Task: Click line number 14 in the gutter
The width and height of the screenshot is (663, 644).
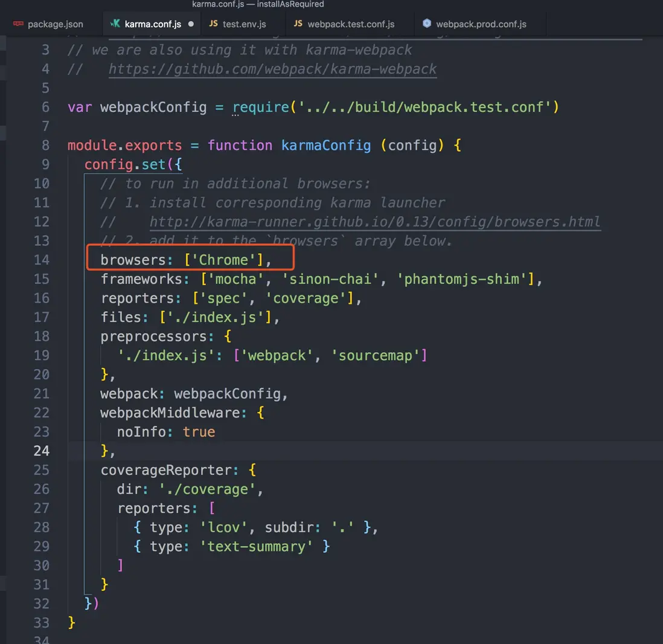Action: [42, 260]
